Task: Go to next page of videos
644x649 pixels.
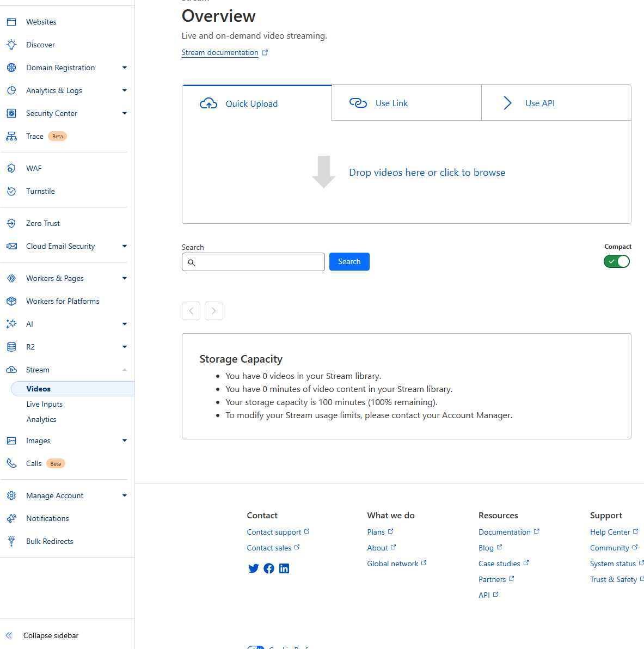Action: pyautogui.click(x=214, y=311)
